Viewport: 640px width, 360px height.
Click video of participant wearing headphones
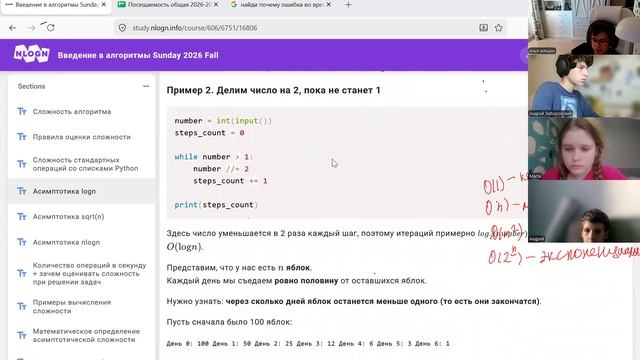pyautogui.click(x=584, y=86)
